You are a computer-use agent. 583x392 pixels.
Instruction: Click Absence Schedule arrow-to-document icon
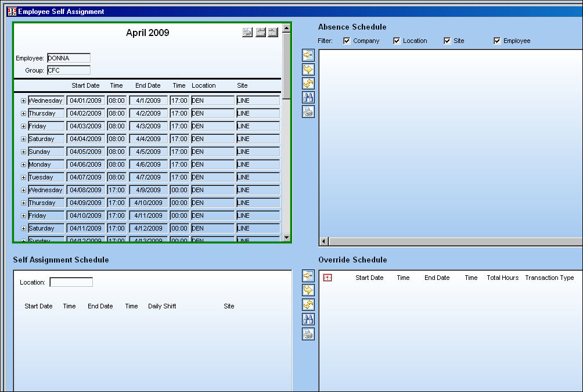coord(308,55)
